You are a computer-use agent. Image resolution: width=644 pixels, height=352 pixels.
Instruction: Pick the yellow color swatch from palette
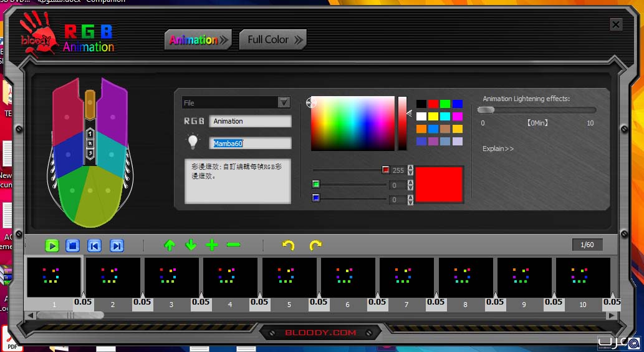434,117
